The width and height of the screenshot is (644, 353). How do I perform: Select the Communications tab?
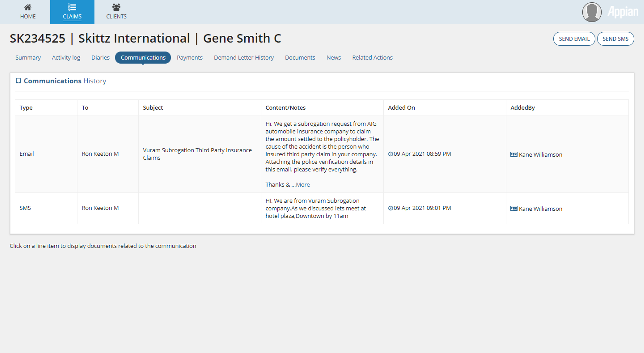(143, 58)
